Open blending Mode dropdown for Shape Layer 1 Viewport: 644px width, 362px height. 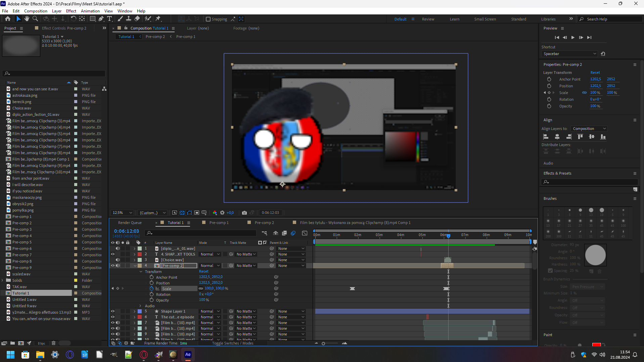pyautogui.click(x=210, y=311)
